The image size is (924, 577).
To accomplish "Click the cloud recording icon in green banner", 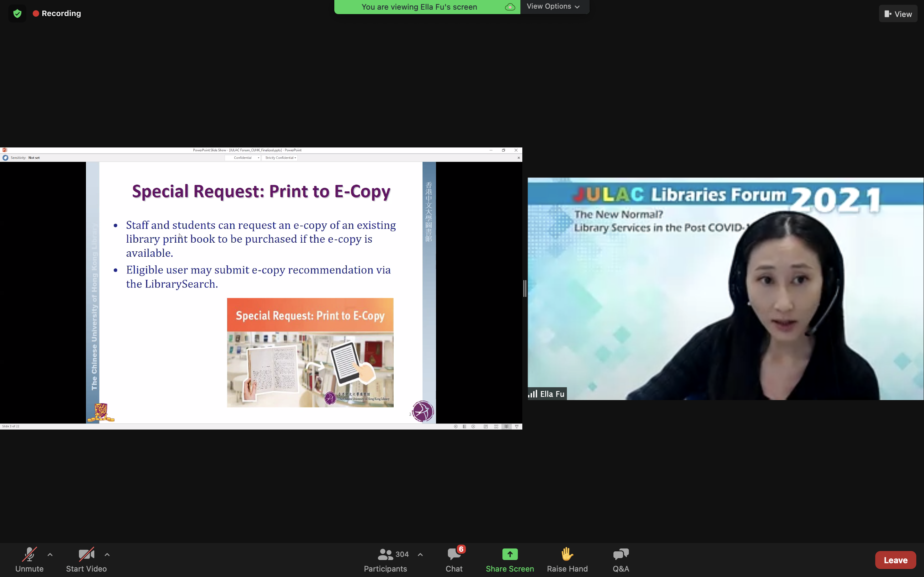I will pos(510,7).
